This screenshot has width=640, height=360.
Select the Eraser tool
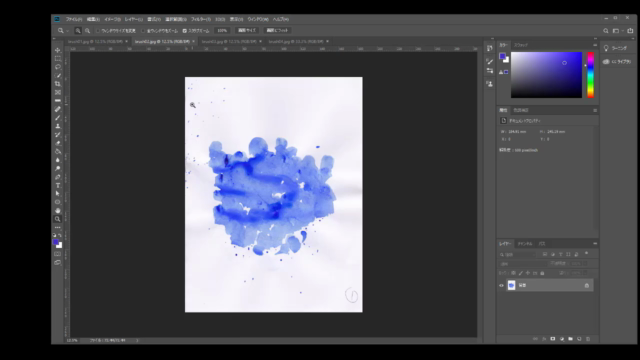tap(58, 143)
